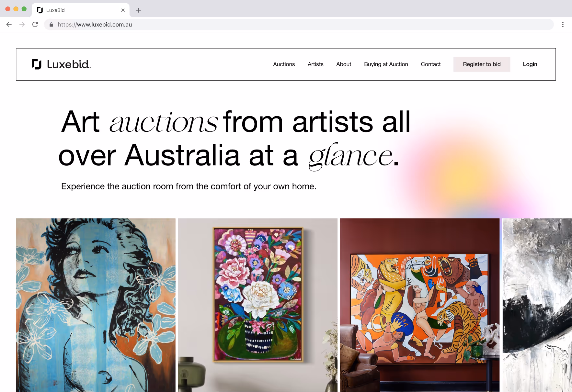Open the floral bouquet painting thumbnail
This screenshot has width=572, height=392.
pos(257,305)
